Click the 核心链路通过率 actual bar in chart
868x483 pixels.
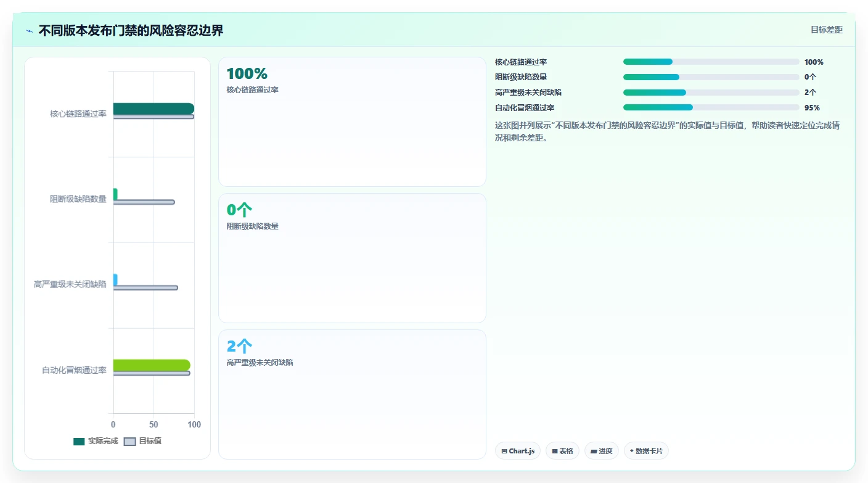tap(154, 109)
